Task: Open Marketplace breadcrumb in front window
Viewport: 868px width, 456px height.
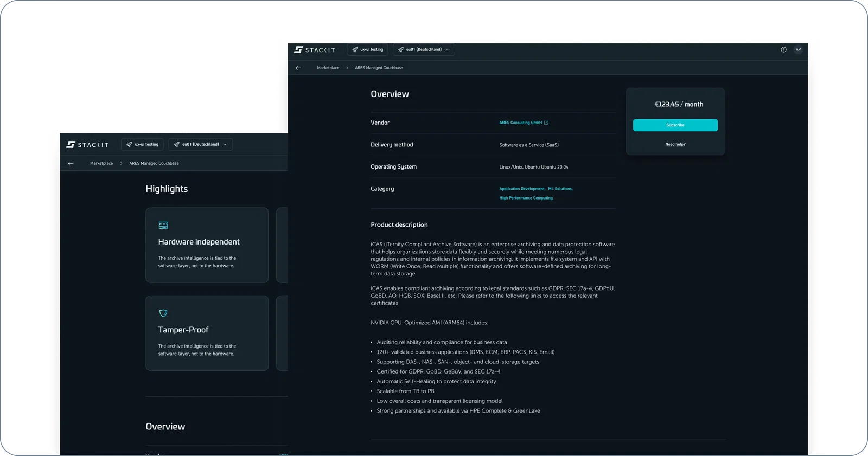Action: point(328,68)
